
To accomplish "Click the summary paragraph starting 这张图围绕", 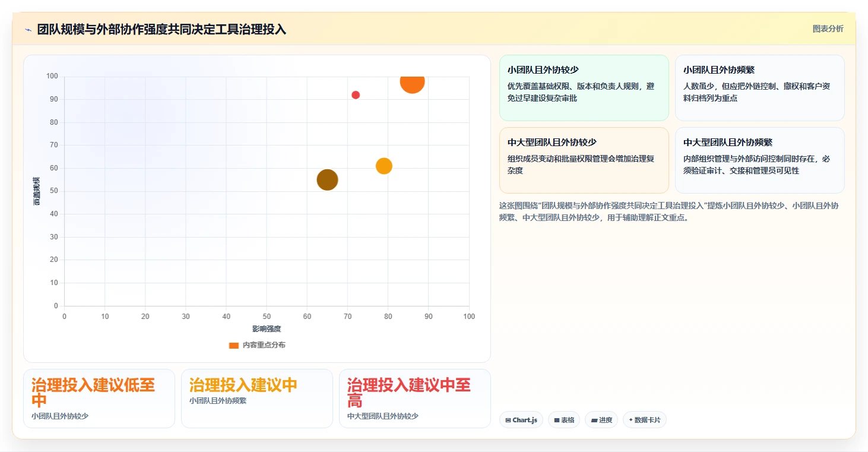I will [669, 211].
